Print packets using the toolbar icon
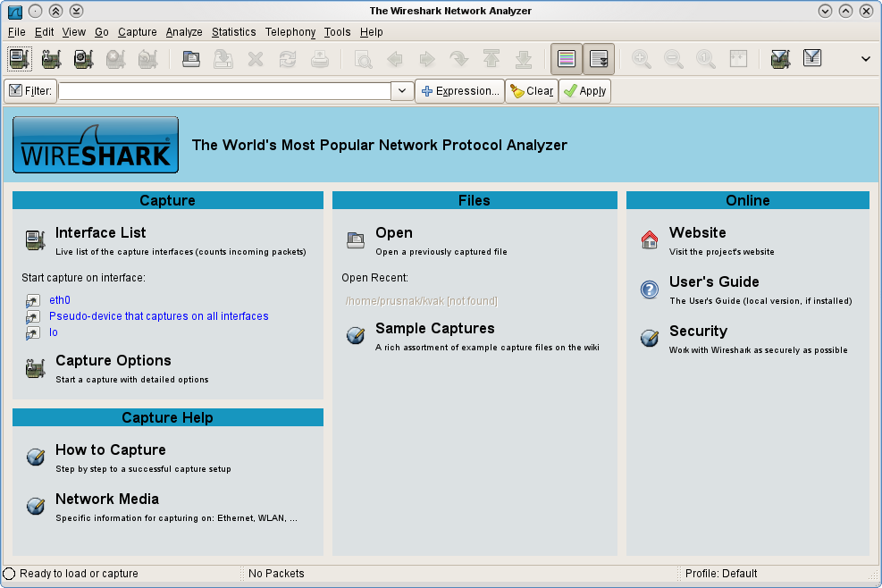 [x=320, y=58]
